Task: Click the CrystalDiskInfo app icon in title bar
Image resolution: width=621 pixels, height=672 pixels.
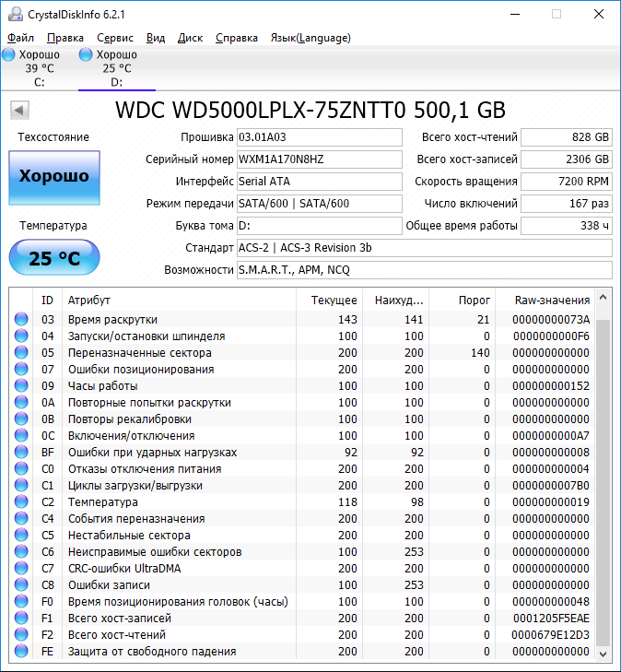Action: pos(16,14)
